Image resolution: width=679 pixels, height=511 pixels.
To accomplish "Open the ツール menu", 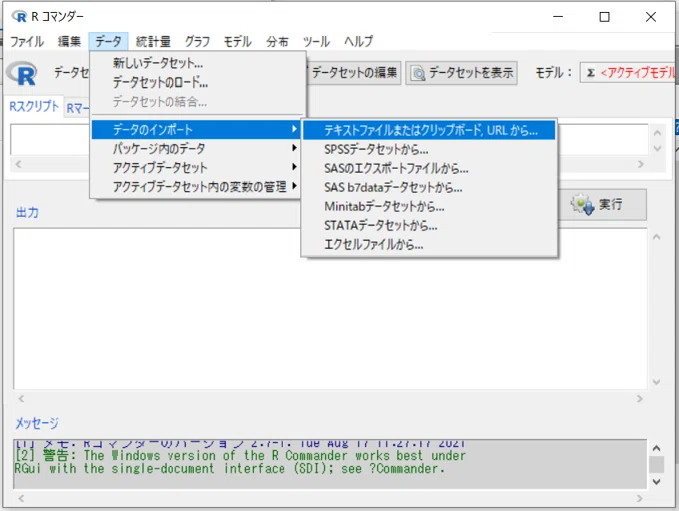I will [316, 42].
